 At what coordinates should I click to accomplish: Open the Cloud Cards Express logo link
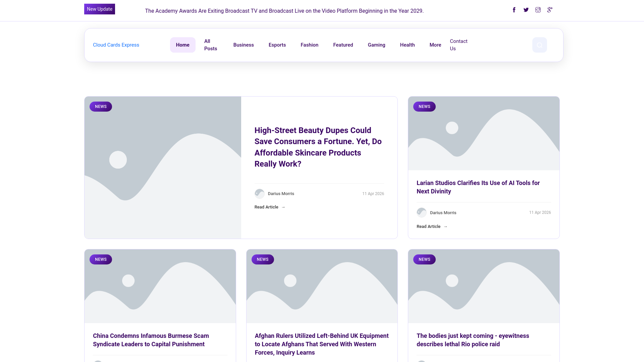click(116, 45)
